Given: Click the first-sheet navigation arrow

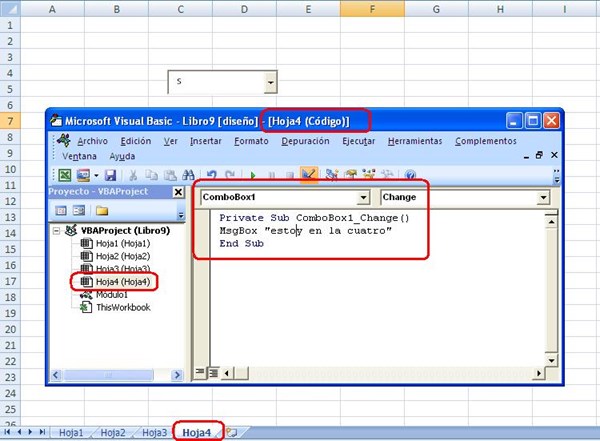Looking at the screenshot, I should tap(7, 432).
